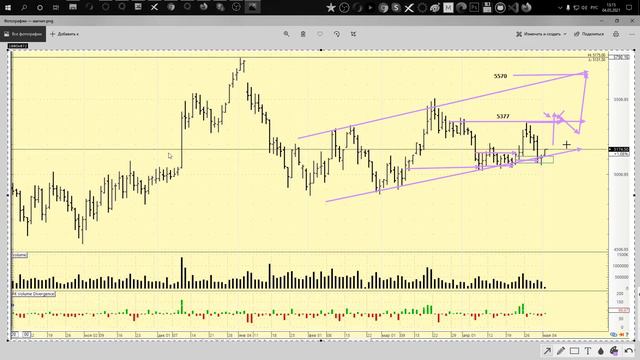Open Microsoft Edge from taskbar

pos(461,7)
